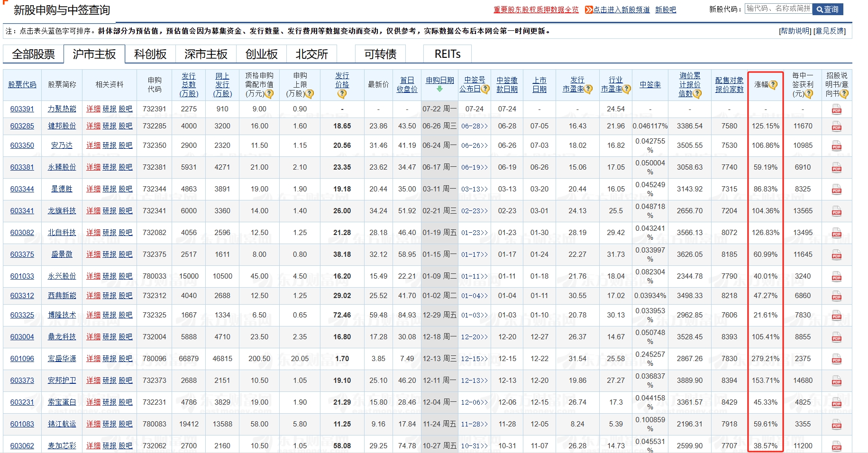Open stock code link 603391

(x=22, y=109)
